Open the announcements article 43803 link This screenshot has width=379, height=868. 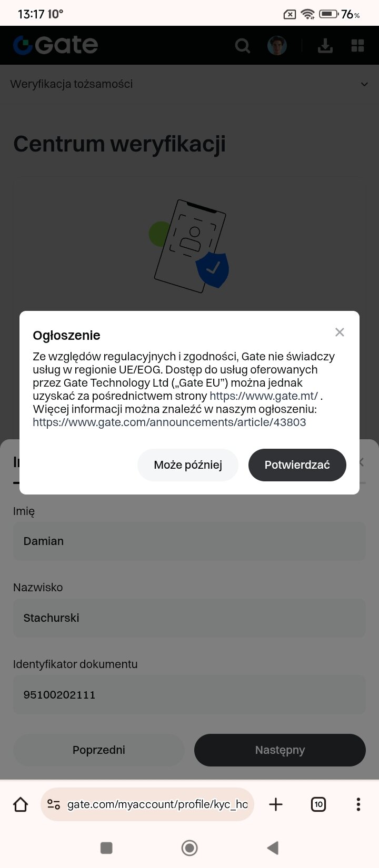coord(169,422)
